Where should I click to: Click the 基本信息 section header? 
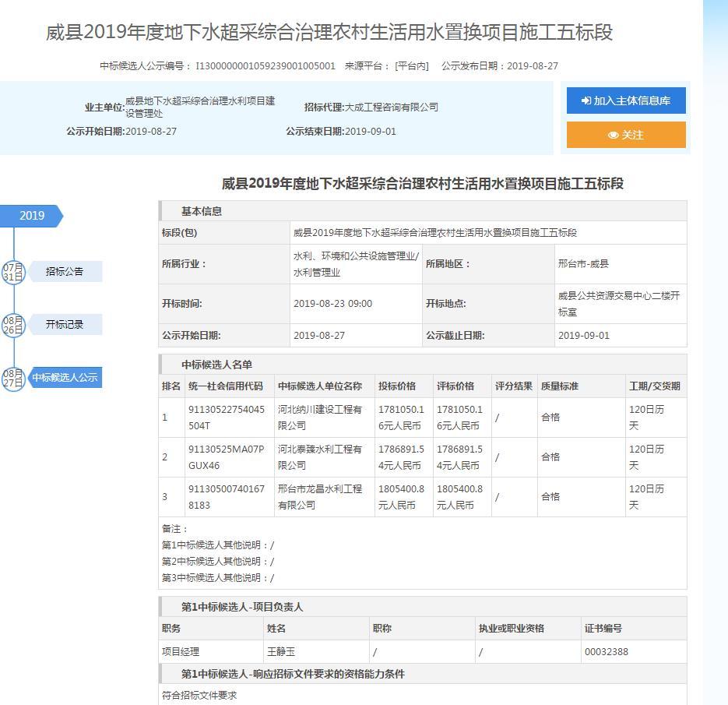point(202,211)
